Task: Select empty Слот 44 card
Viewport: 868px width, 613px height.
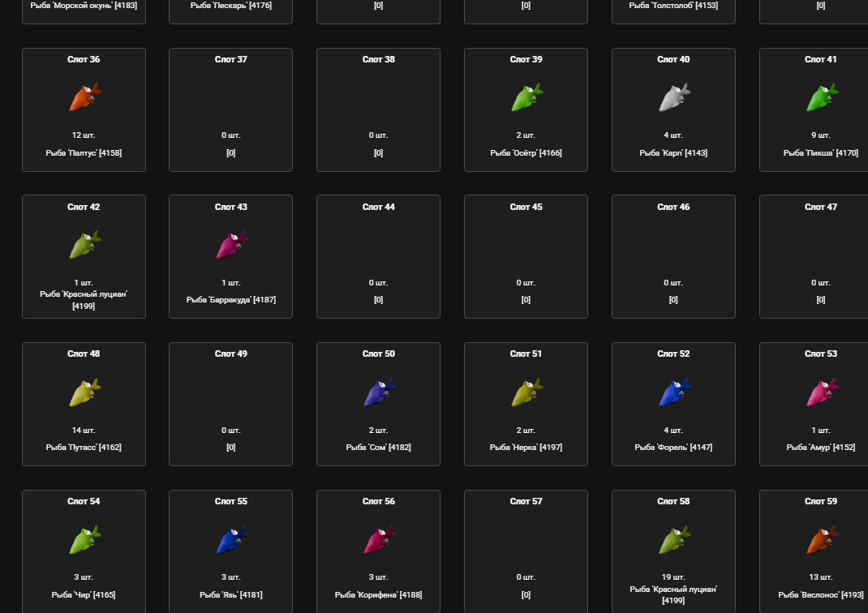Action: click(378, 257)
